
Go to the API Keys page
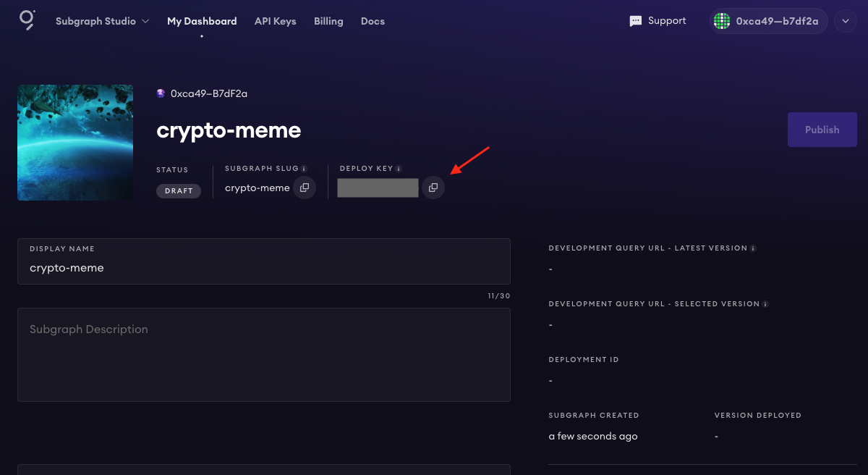275,21
